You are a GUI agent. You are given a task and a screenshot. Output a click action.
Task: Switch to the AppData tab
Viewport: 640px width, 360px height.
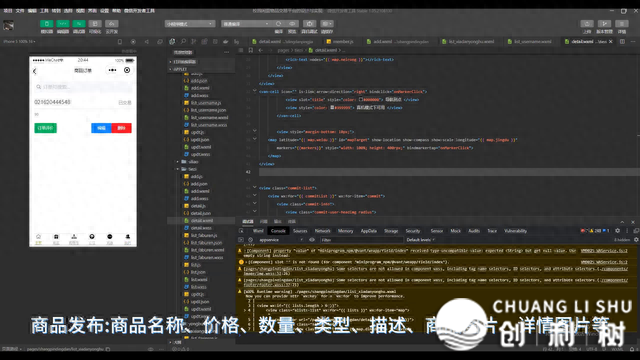tap(369, 231)
